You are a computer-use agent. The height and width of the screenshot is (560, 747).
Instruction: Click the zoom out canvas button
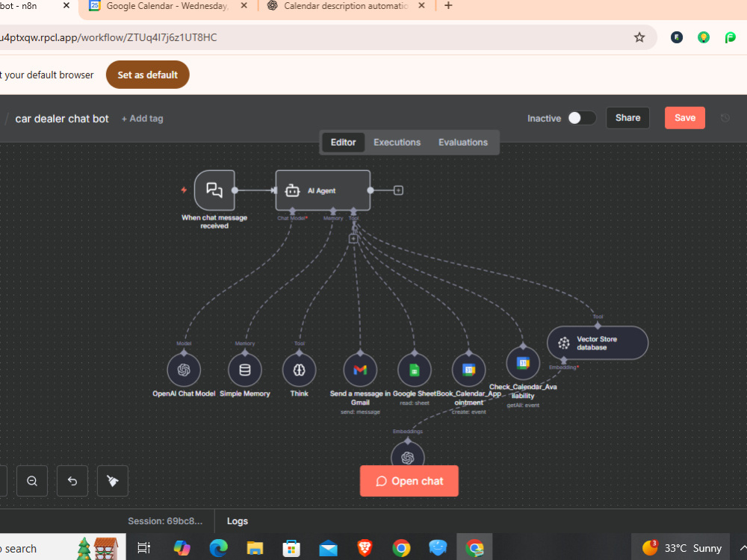tap(32, 481)
